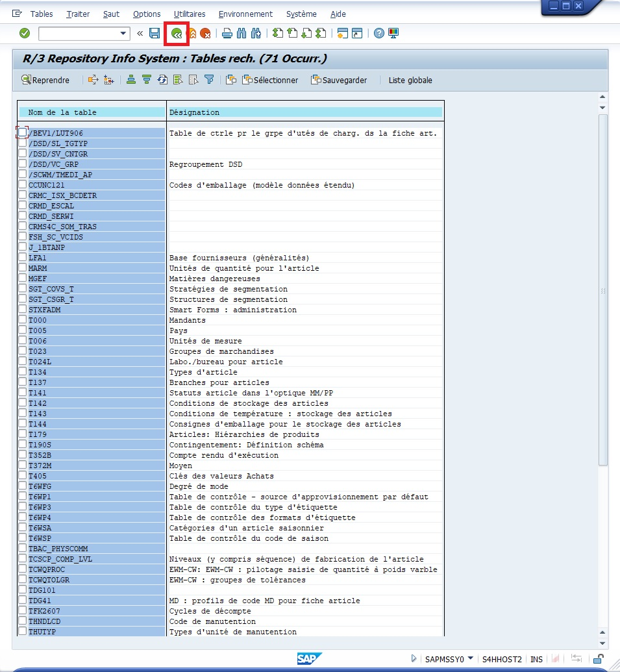Select the T005 row checkbox
The width and height of the screenshot is (620, 672).
pyautogui.click(x=23, y=330)
